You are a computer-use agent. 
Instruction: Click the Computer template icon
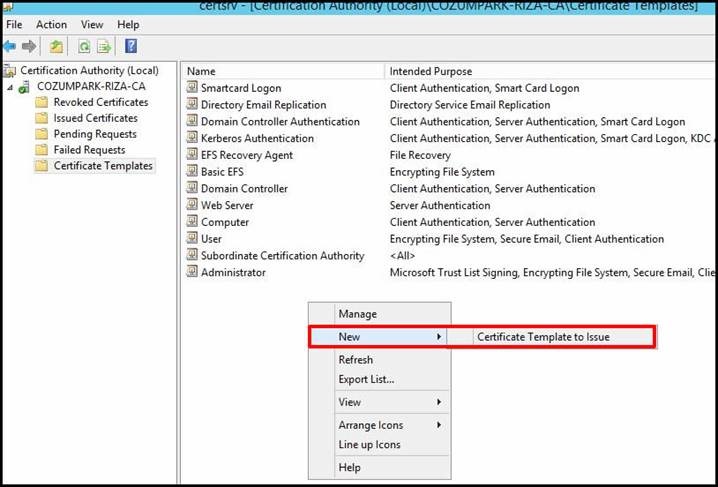click(192, 222)
